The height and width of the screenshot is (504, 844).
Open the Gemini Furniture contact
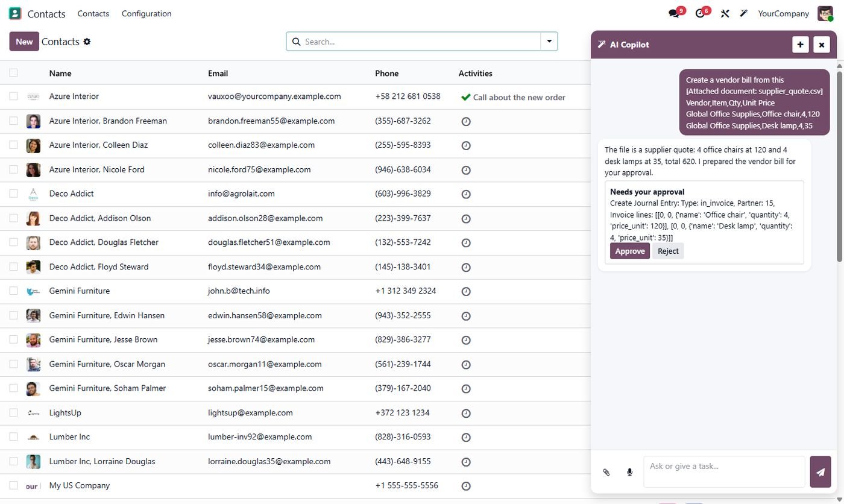tap(80, 291)
